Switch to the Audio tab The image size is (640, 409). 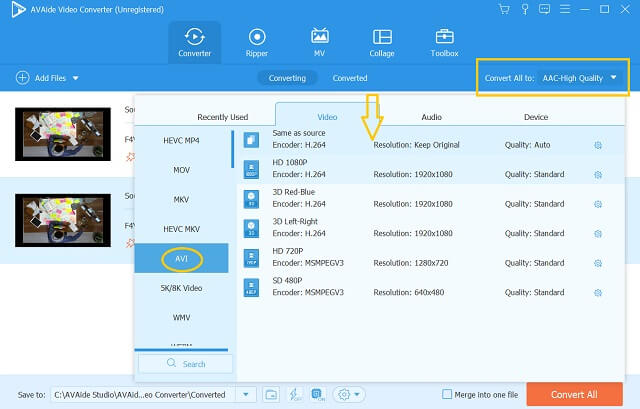[431, 117]
